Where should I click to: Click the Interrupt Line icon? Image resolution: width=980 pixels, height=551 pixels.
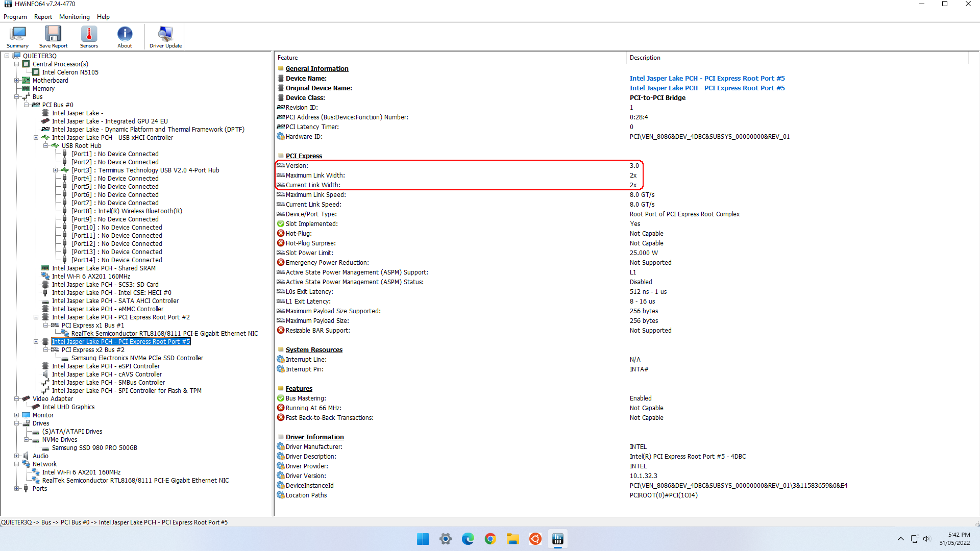click(281, 360)
